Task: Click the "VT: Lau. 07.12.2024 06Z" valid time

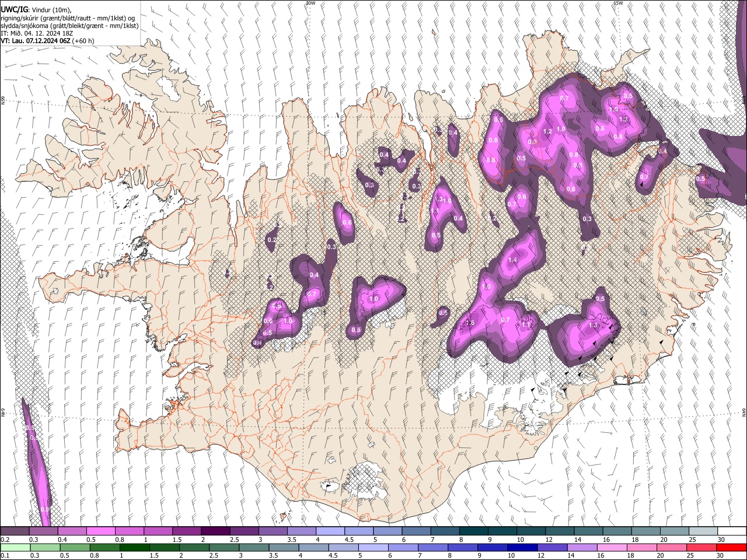Action: pyautogui.click(x=36, y=41)
